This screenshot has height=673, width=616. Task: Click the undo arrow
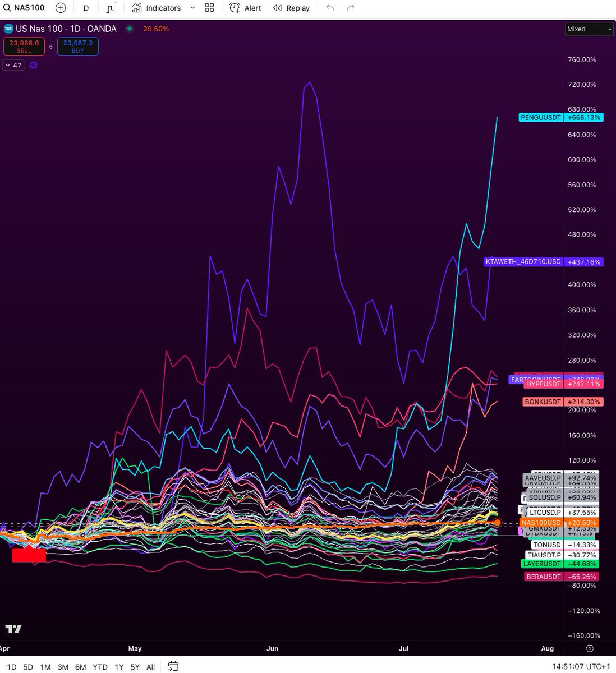330,8
